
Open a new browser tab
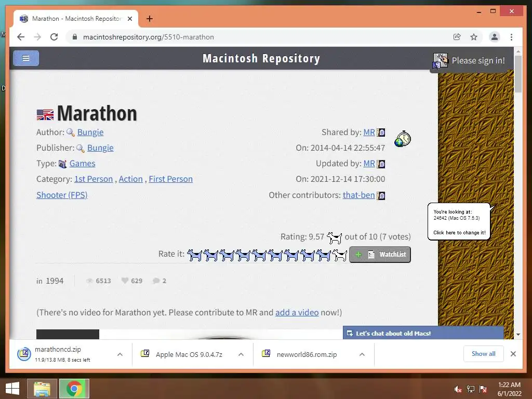pos(150,19)
